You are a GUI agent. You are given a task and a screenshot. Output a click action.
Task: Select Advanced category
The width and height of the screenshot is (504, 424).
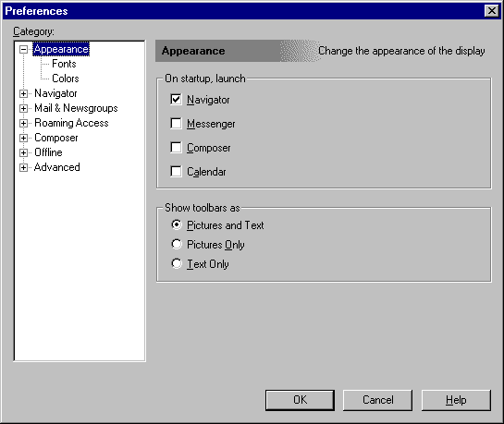pos(57,167)
